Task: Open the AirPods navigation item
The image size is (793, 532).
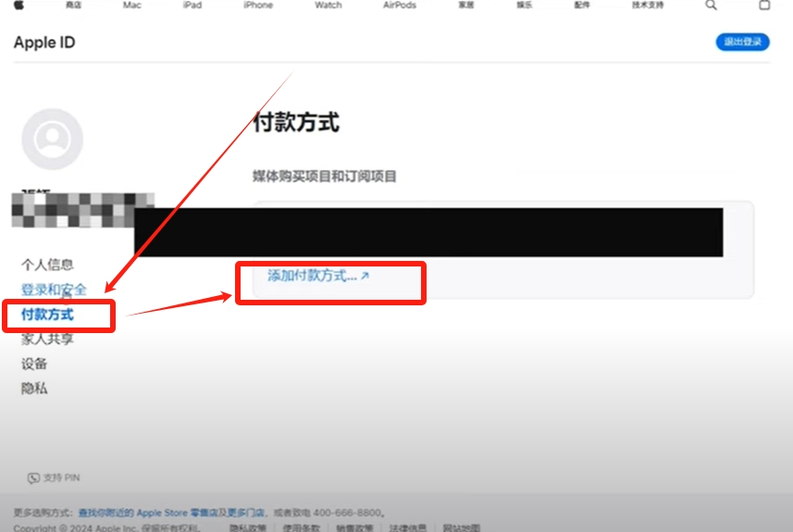Action: [400, 5]
